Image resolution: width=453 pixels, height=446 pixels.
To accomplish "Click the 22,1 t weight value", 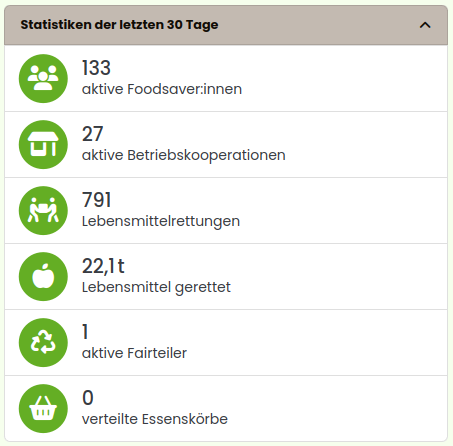I will coord(103,266).
